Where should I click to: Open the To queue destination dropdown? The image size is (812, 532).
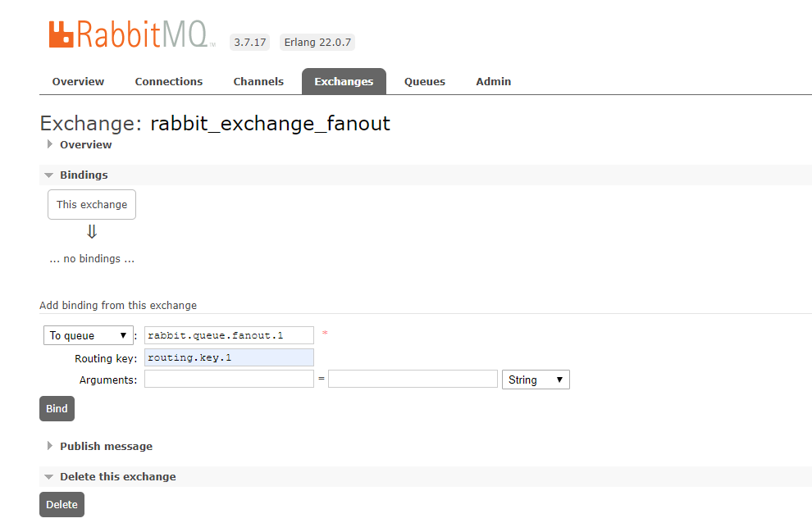tap(89, 335)
